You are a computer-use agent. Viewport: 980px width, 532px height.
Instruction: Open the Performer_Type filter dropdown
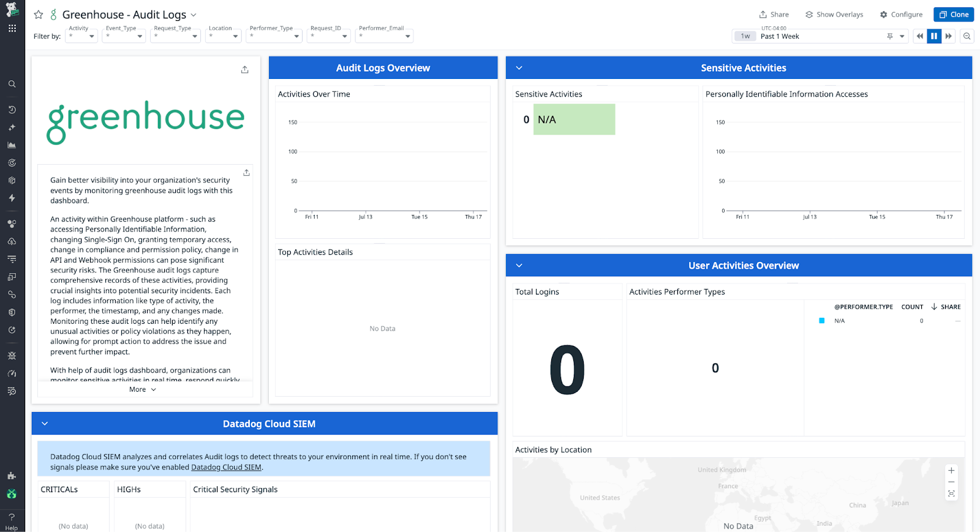point(274,36)
